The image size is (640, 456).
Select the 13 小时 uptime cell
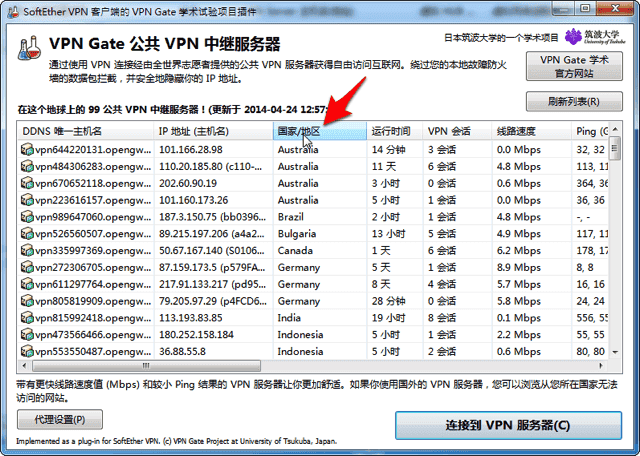pyautogui.click(x=388, y=234)
